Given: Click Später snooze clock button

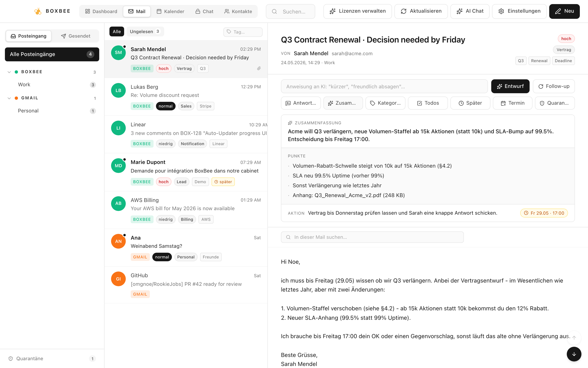Looking at the screenshot, I should tap(470, 103).
